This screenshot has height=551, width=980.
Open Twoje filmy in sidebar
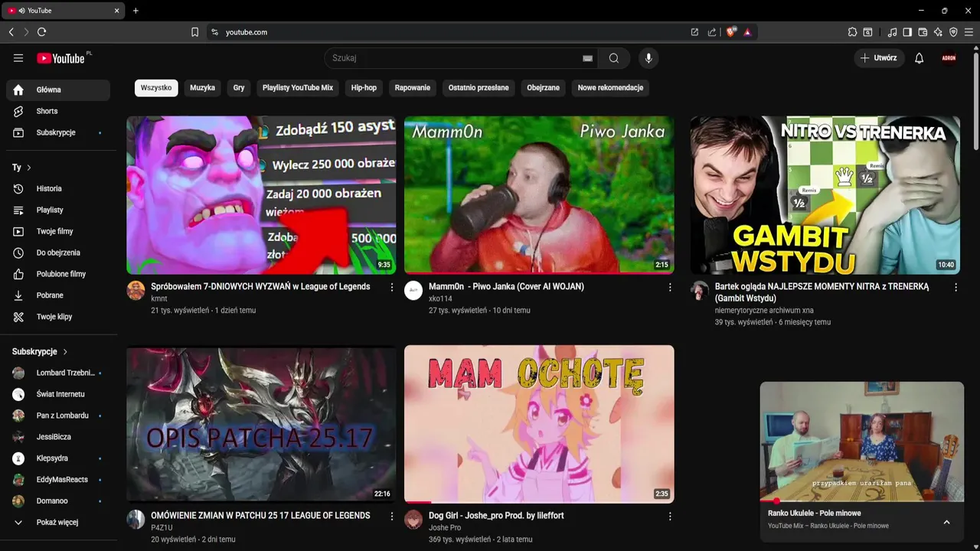coord(58,231)
